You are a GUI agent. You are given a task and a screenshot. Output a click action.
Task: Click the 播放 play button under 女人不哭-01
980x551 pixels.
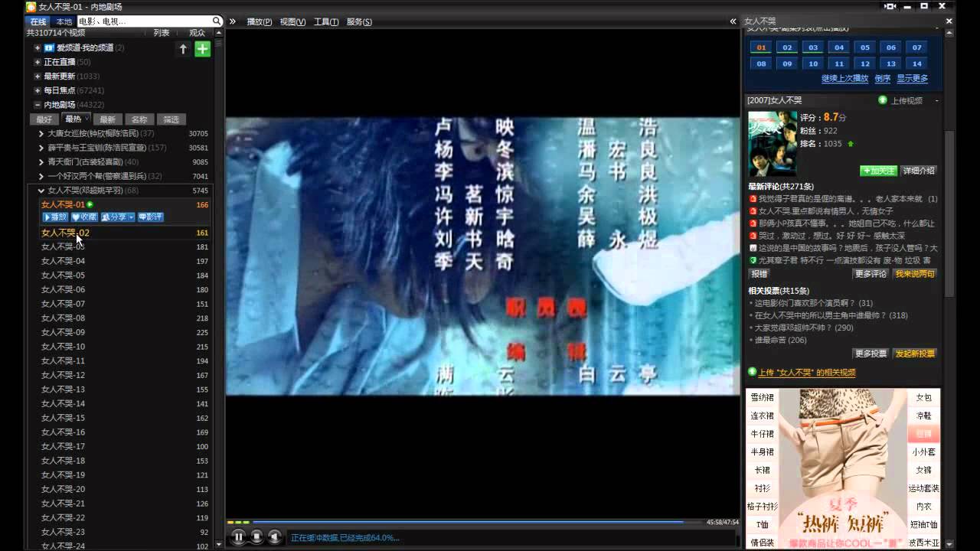coord(55,217)
